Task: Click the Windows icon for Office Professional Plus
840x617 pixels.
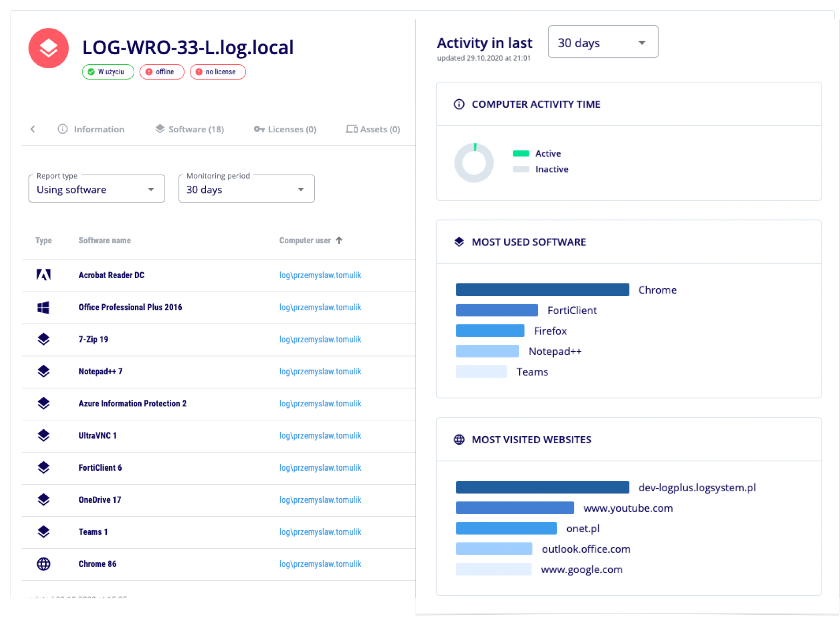Action: [43, 307]
